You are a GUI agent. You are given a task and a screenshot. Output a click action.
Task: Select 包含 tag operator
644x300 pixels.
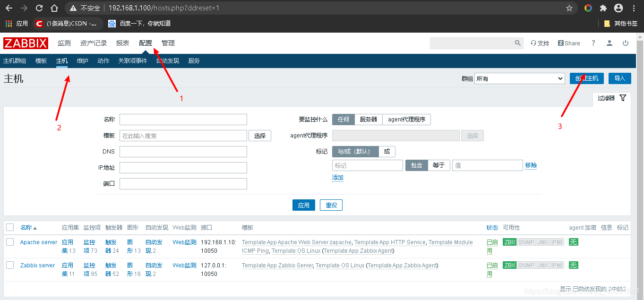(417, 165)
